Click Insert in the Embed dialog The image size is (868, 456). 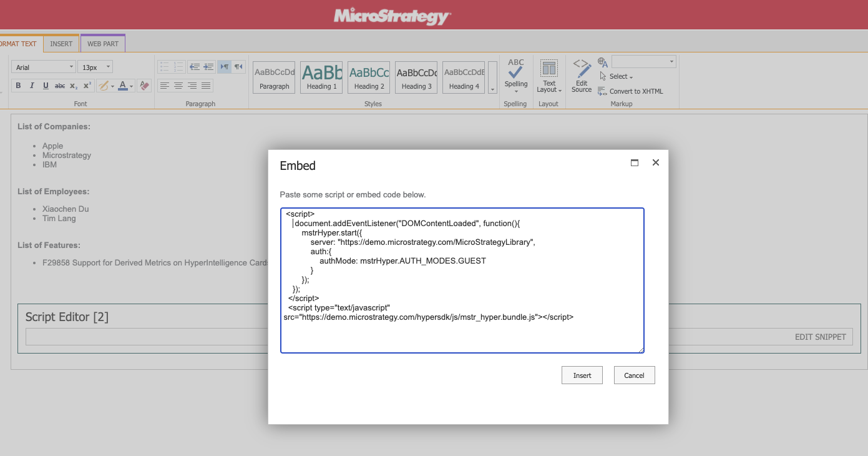pyautogui.click(x=582, y=375)
